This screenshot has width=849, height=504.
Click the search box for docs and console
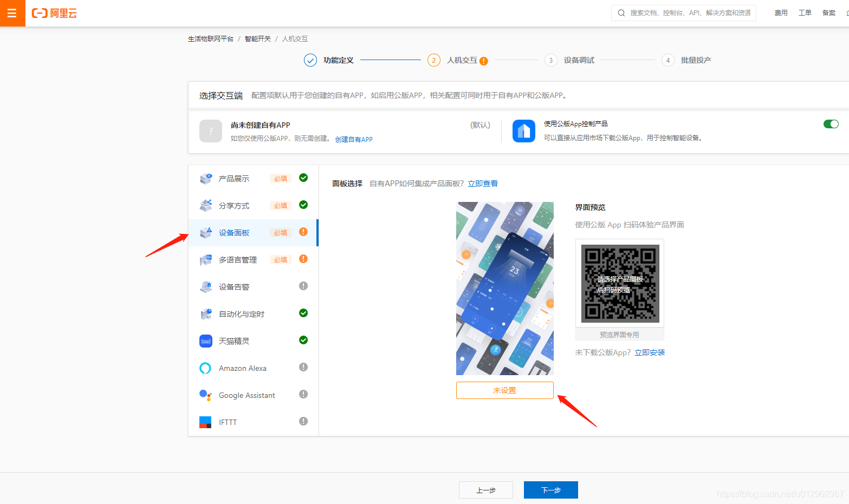[x=684, y=13]
